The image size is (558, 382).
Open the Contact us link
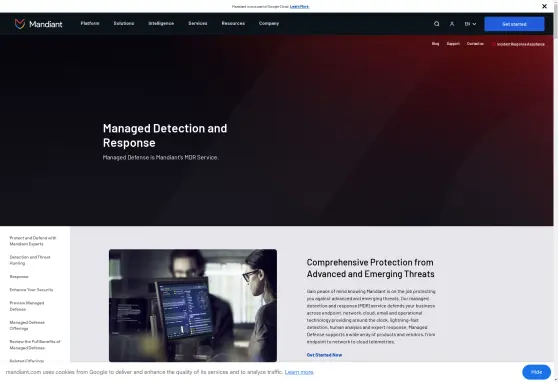click(475, 43)
